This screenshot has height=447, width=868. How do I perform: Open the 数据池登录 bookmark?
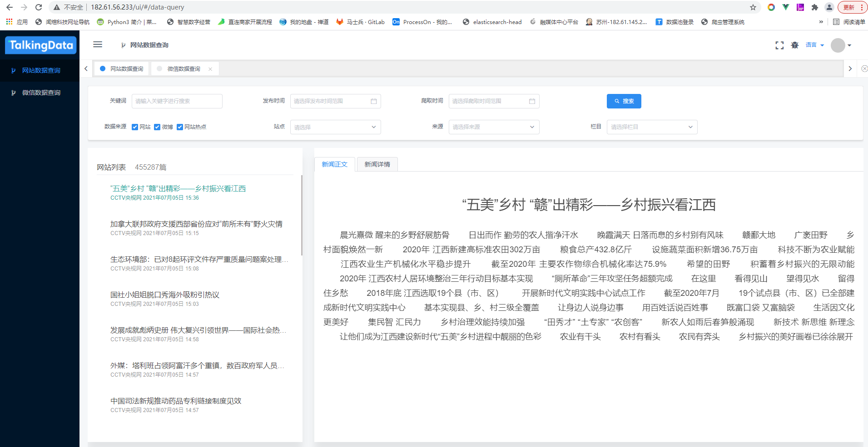click(x=675, y=22)
